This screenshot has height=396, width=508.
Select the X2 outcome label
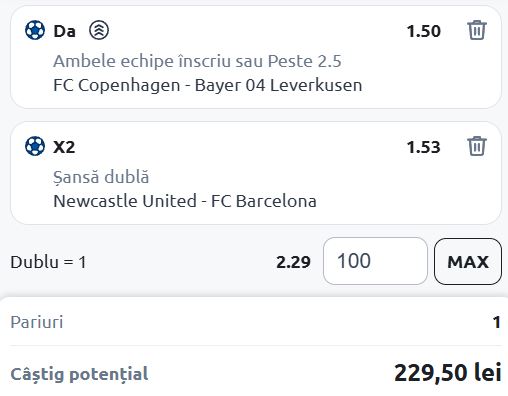tap(64, 147)
